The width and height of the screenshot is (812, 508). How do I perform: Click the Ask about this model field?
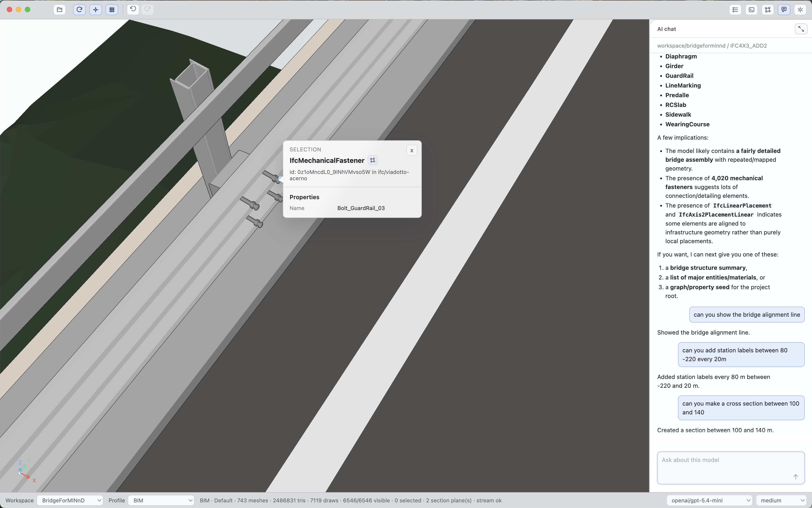click(731, 468)
